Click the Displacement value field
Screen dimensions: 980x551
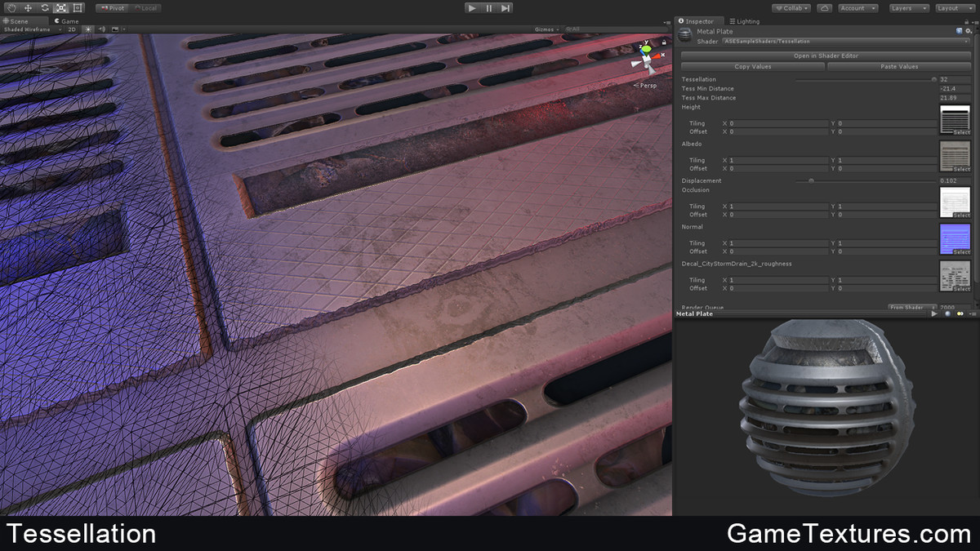(x=955, y=180)
